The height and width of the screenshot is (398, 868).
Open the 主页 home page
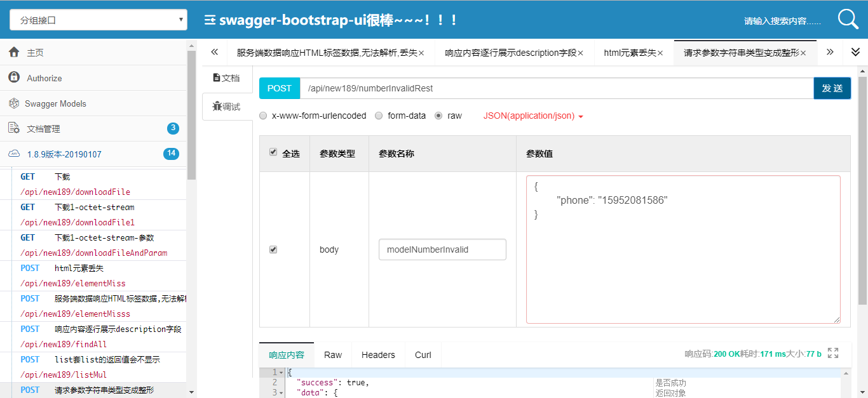tap(35, 53)
